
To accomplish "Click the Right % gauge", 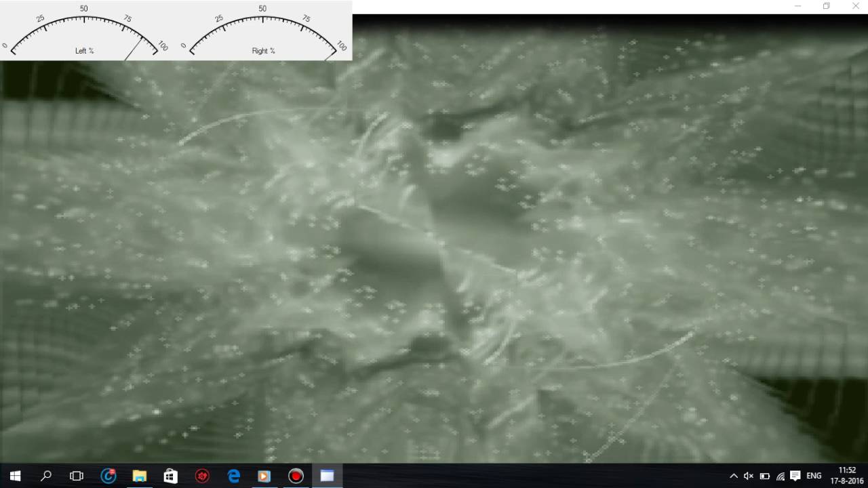I will 264,31.
